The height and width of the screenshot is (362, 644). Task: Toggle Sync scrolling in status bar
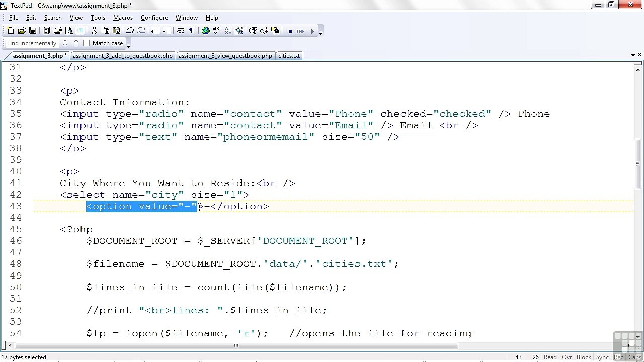[602, 357]
